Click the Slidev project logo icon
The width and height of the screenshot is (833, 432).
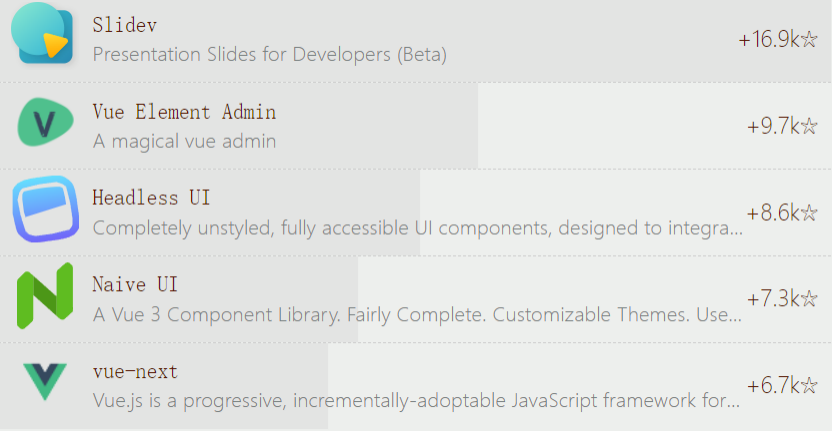(43, 35)
